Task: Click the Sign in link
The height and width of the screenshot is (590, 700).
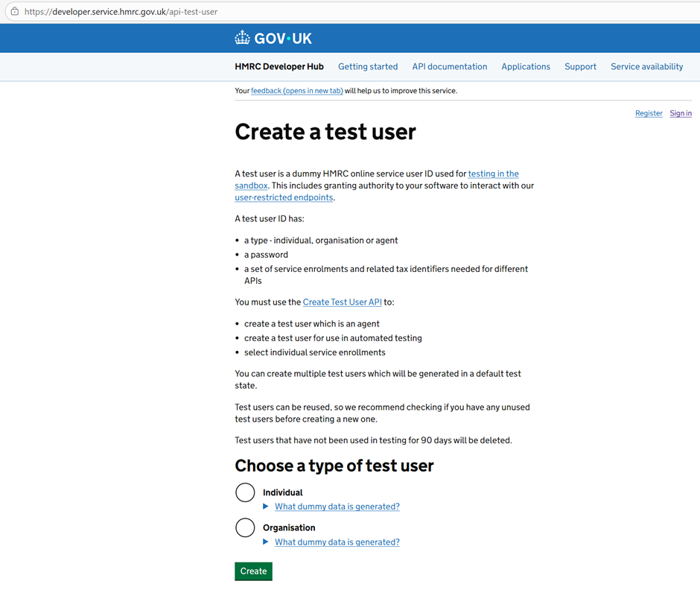Action: 681,113
